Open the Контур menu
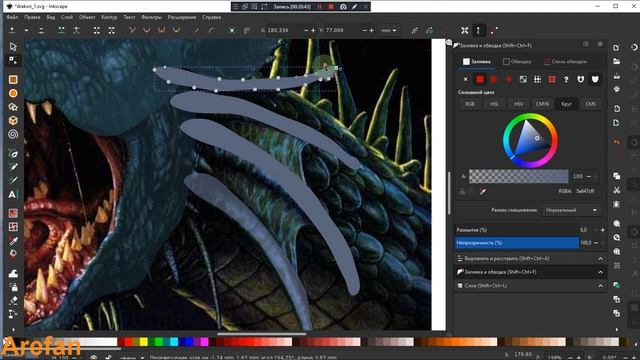Screen dimensions: 640x360 click(x=109, y=17)
